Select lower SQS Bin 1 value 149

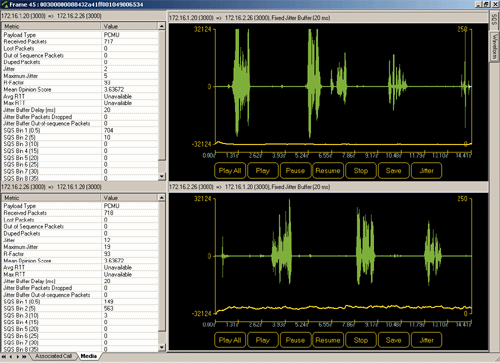109,302
